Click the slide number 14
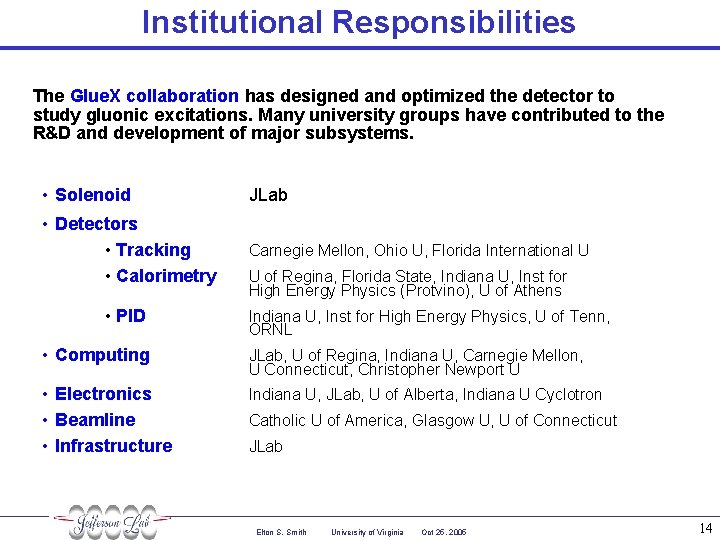Viewport: 720px width, 540px height. point(706,528)
